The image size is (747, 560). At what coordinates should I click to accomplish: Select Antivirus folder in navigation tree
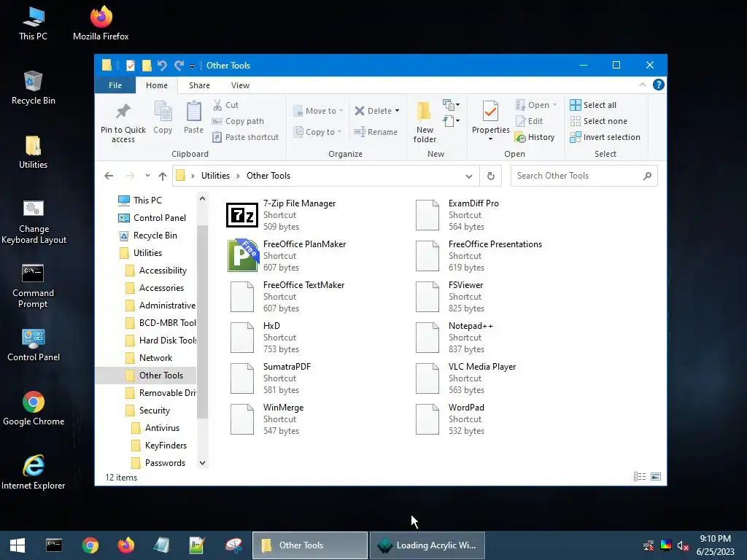pos(162,428)
